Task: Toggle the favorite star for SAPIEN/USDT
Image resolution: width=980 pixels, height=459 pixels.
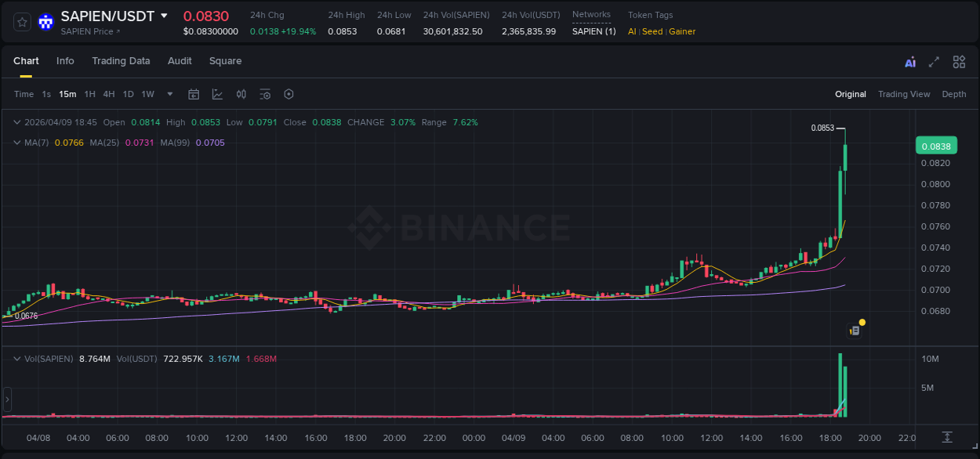Action: [21, 22]
